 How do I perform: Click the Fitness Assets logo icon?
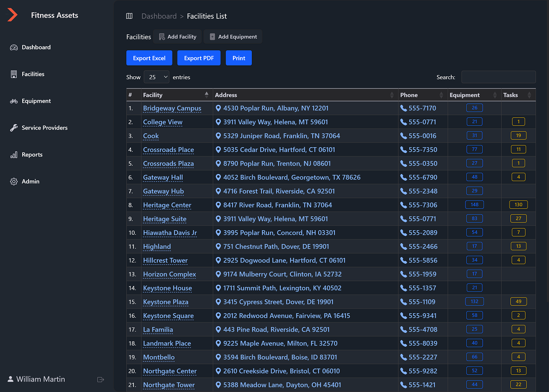(x=13, y=15)
